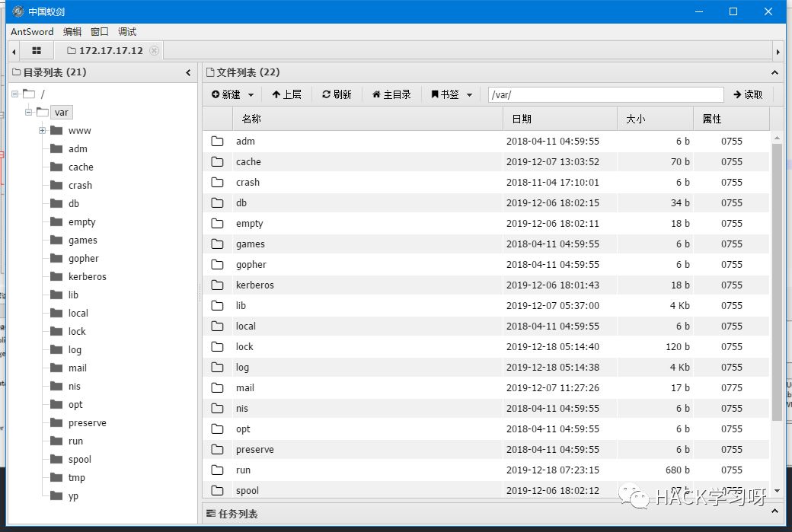Click folder icon of lib file row
The width and height of the screenshot is (792, 532).
[x=217, y=306]
